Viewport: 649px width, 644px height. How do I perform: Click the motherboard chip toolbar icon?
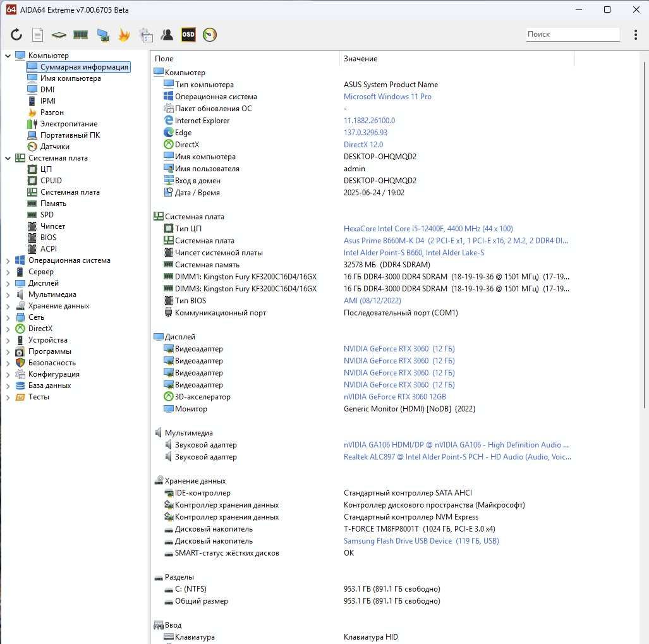tap(59, 35)
